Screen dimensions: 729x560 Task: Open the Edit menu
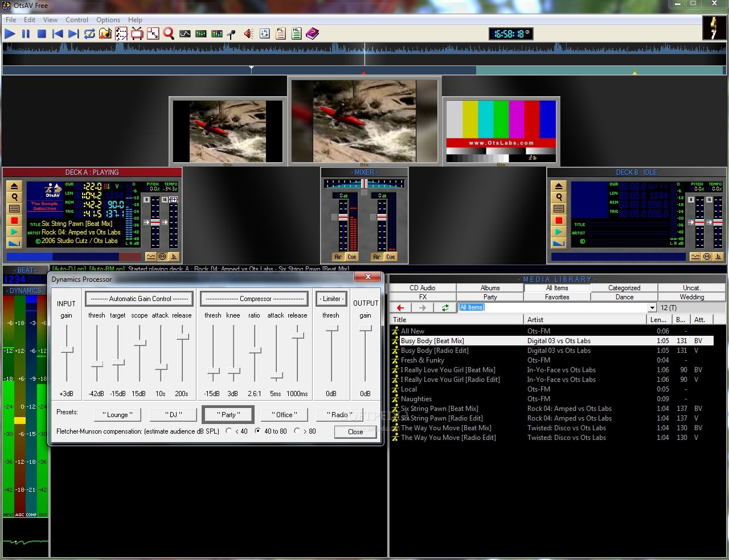[30, 20]
